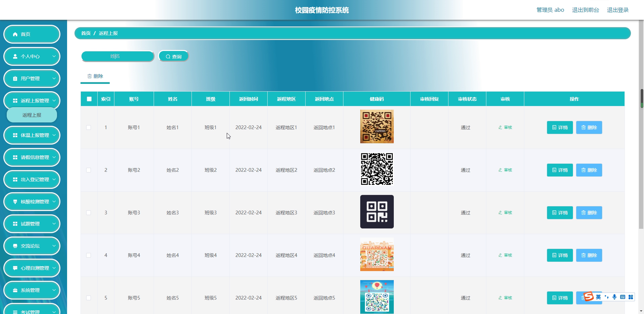The width and height of the screenshot is (644, 314).
Task: Click 首页 in the breadcrumb bar
Action: (86, 33)
